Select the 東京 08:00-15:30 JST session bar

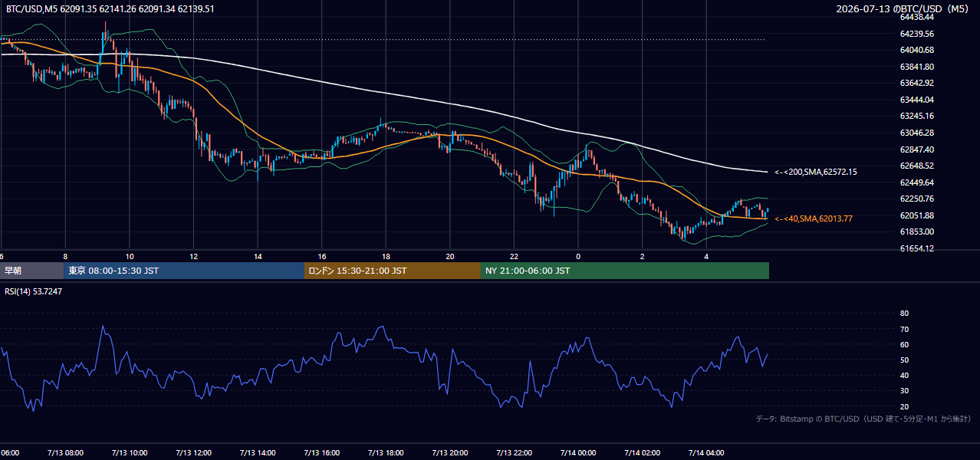(184, 271)
